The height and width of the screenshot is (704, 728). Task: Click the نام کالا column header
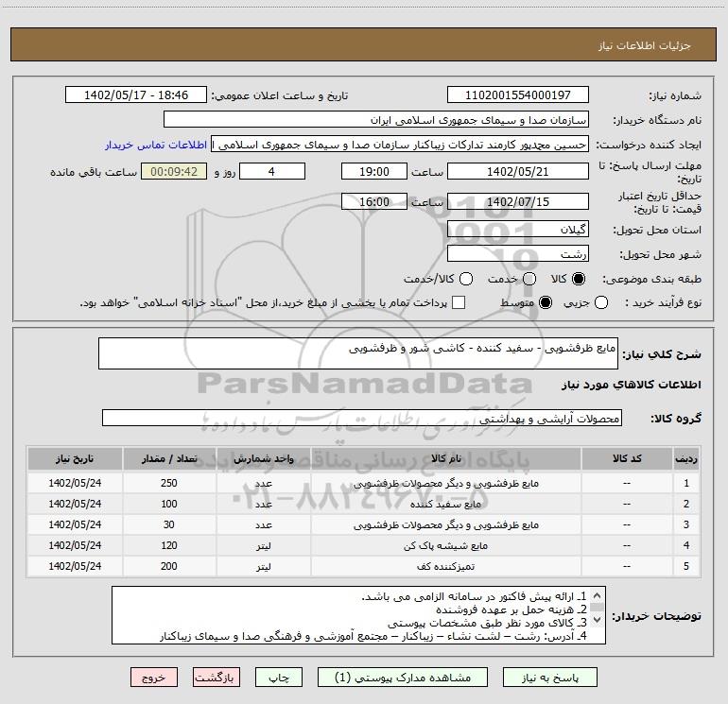coord(445,458)
